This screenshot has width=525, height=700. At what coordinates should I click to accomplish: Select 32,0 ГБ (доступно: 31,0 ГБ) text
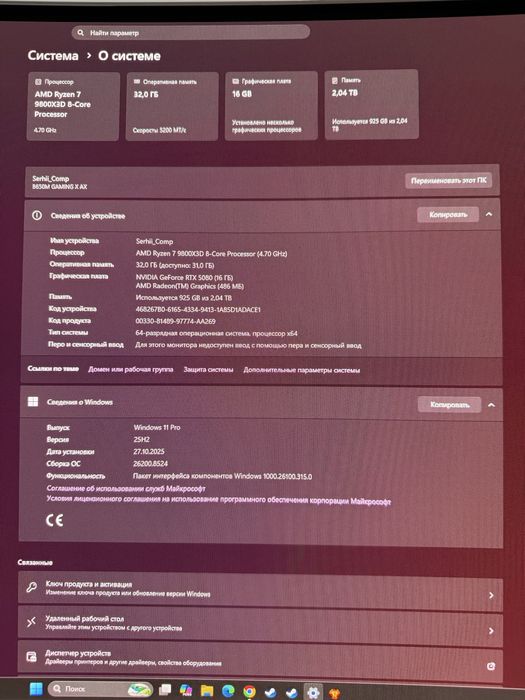coord(175,265)
